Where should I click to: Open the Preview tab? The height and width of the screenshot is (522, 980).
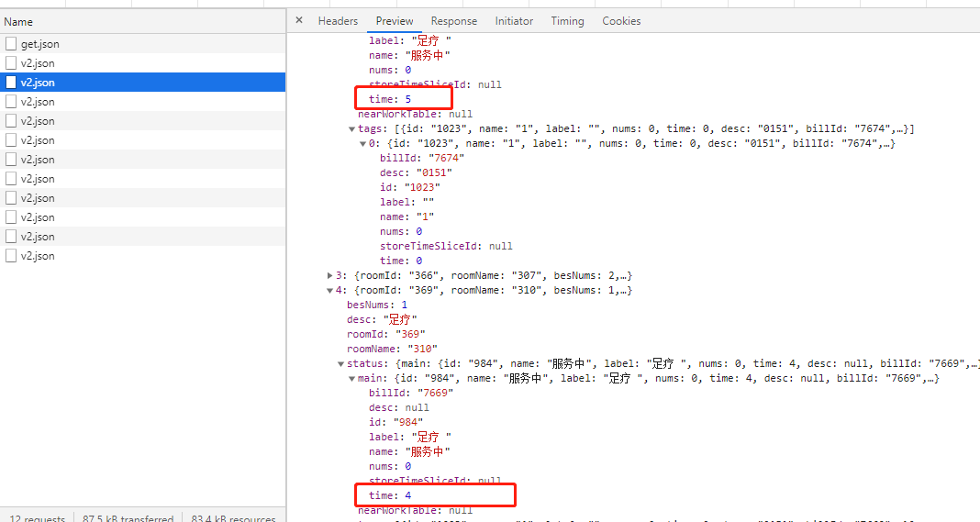pyautogui.click(x=395, y=20)
